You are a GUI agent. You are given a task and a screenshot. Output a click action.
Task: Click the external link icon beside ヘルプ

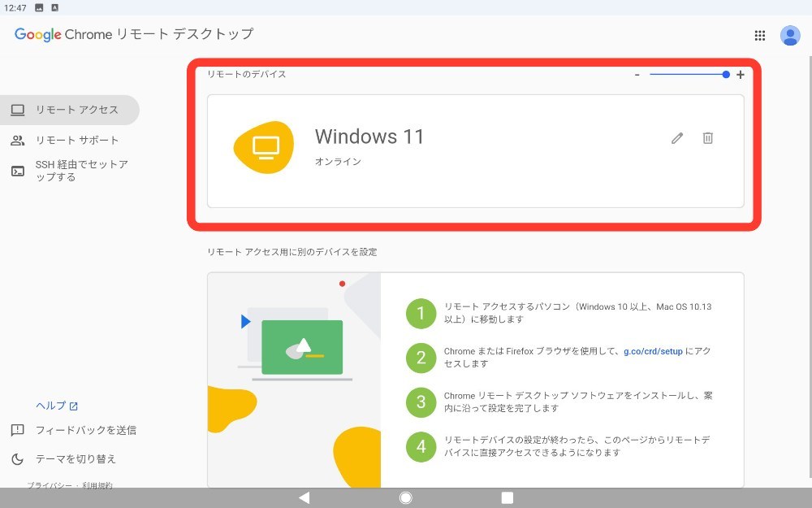coord(74,406)
